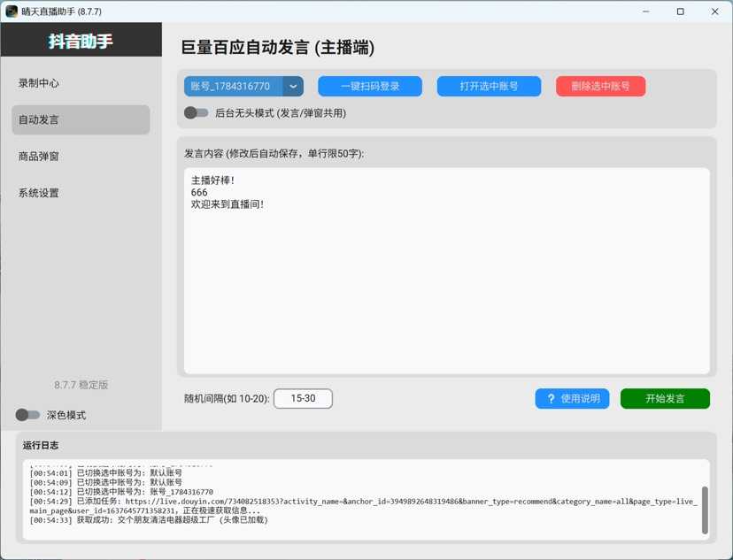Toggle 后台无头模式 switch
This screenshot has height=560, width=733.
pos(196,113)
